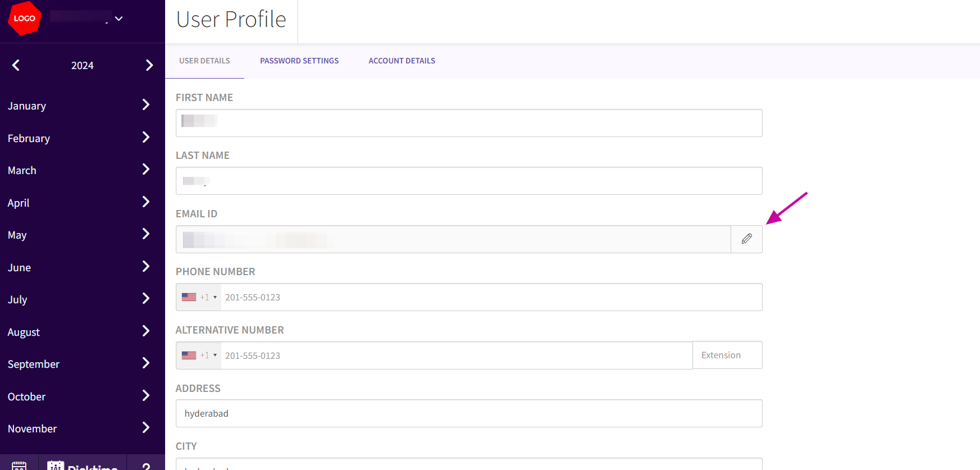Click the Extension input field
This screenshot has width=980, height=470.
(727, 355)
